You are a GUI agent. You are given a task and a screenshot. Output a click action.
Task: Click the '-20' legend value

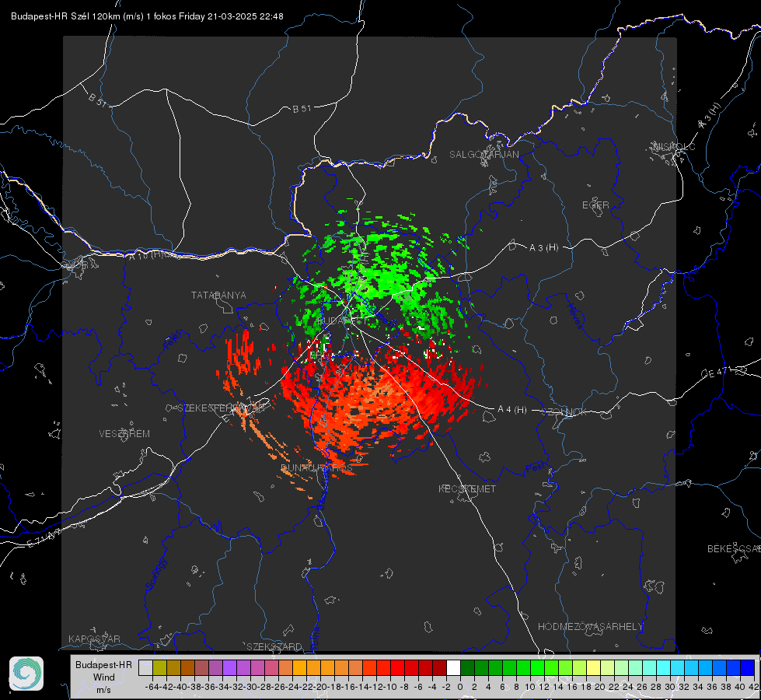[x=320, y=687]
